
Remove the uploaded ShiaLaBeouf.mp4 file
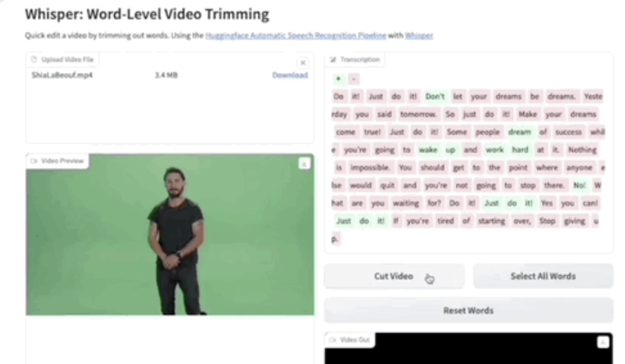point(303,63)
